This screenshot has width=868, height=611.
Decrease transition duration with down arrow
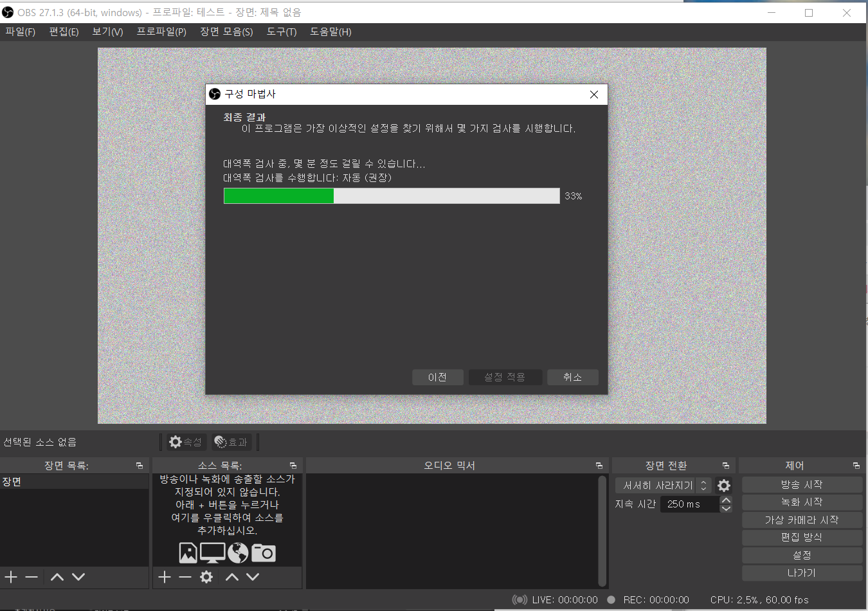click(726, 508)
